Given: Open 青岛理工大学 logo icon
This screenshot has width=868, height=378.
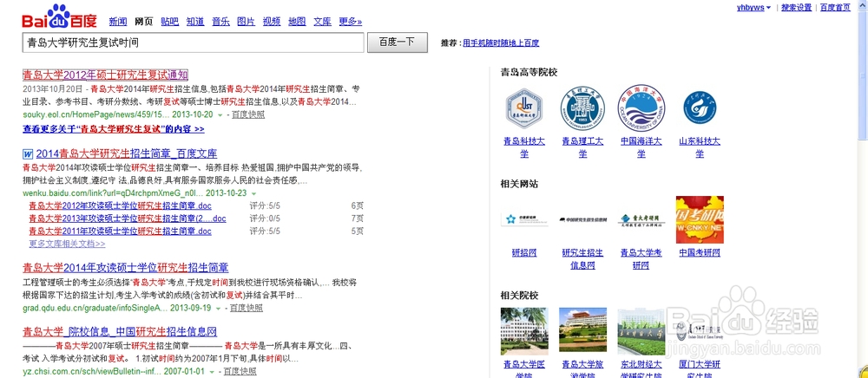Looking at the screenshot, I should click(x=582, y=109).
